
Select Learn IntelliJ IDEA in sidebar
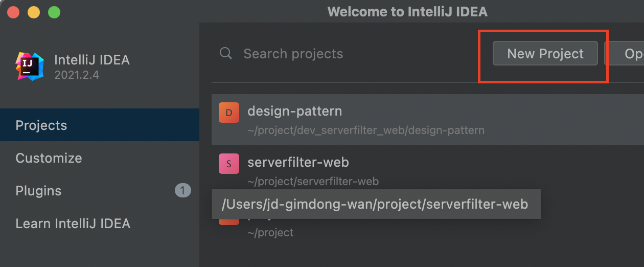point(73,224)
